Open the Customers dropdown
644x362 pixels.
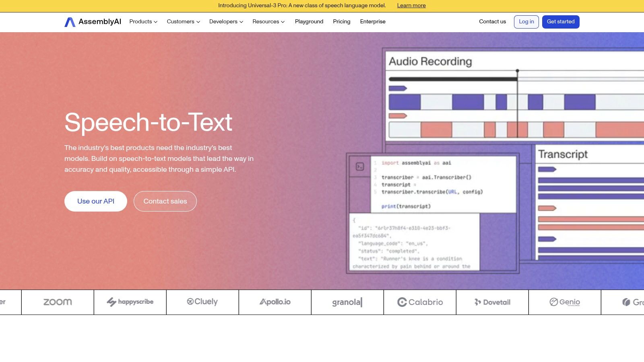point(183,22)
